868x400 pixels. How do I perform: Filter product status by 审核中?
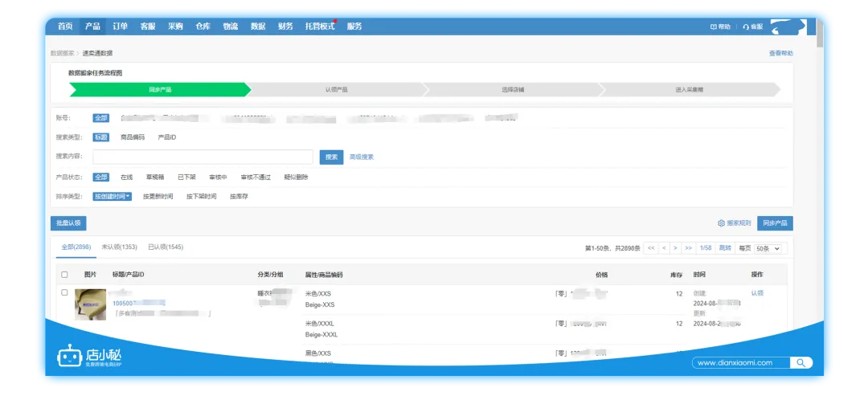tap(218, 177)
